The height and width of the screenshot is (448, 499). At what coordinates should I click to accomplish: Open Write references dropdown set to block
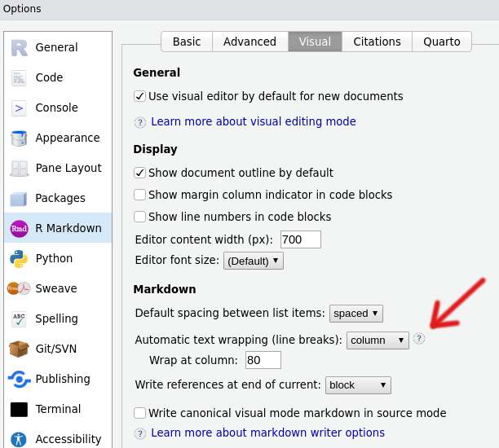click(358, 385)
